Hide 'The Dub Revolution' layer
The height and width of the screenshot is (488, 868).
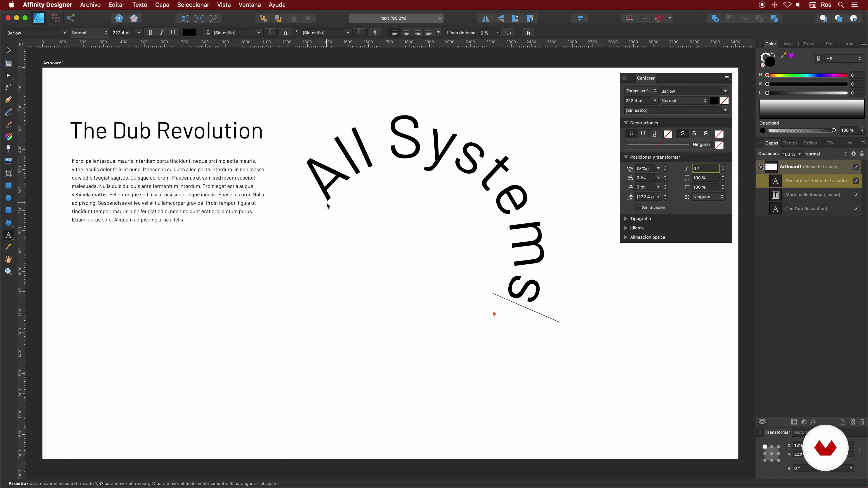(x=856, y=209)
